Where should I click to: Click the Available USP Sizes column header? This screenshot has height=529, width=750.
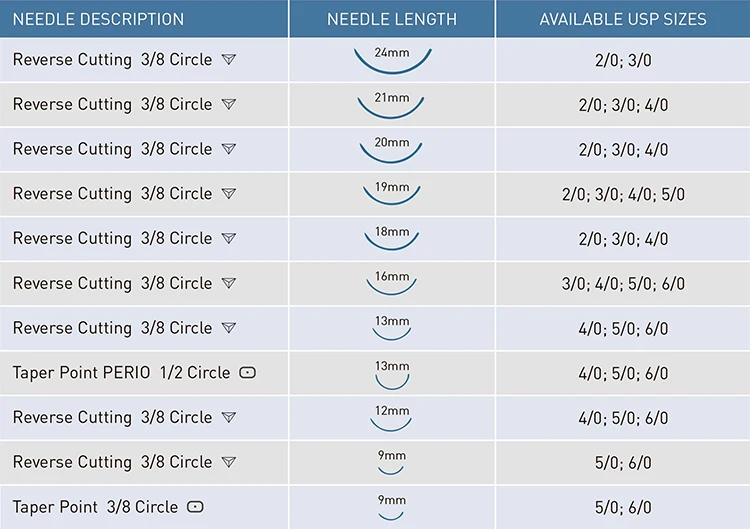coord(622,19)
